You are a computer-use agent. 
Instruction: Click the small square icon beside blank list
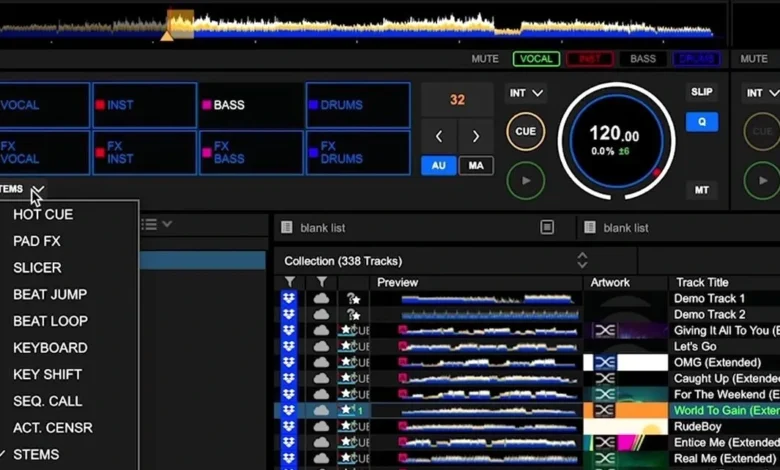[x=547, y=228]
